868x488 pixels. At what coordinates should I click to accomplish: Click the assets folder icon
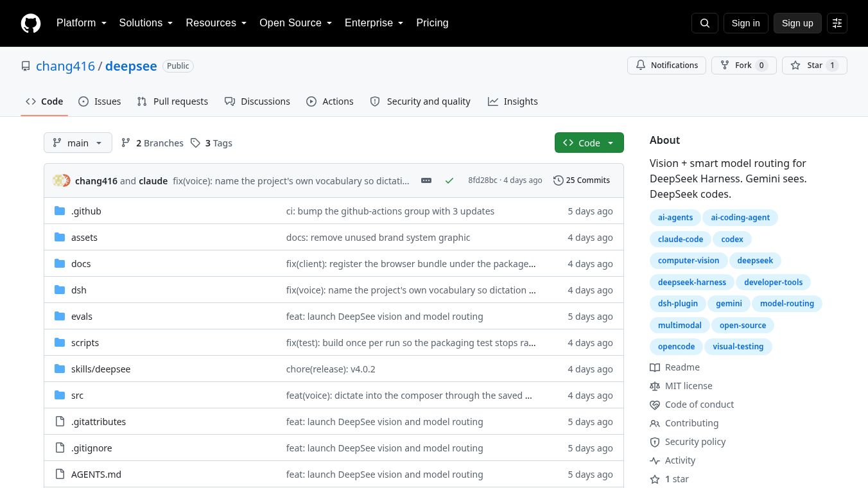[x=60, y=238]
